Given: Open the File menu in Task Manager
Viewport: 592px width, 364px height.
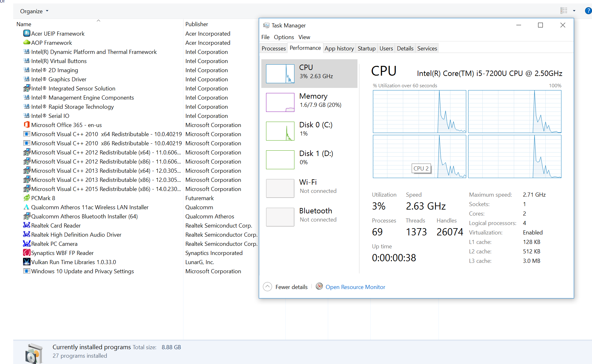Looking at the screenshot, I should (x=265, y=37).
